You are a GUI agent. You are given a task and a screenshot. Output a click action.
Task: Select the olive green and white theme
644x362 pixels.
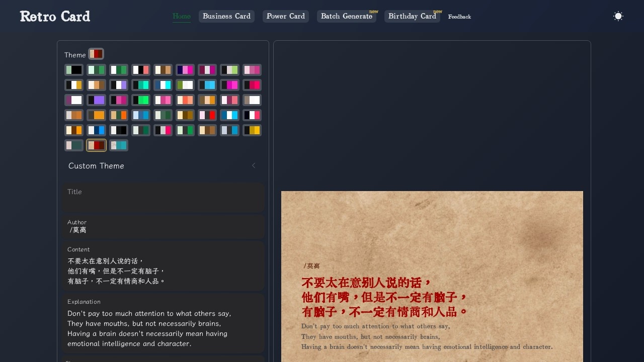point(185,85)
